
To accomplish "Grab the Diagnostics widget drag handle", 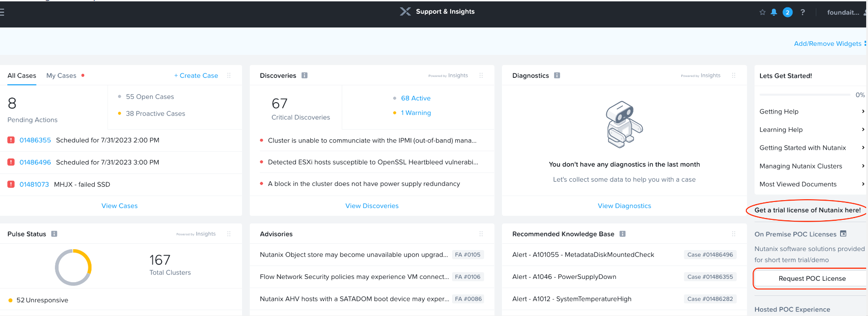I will pyautogui.click(x=734, y=76).
